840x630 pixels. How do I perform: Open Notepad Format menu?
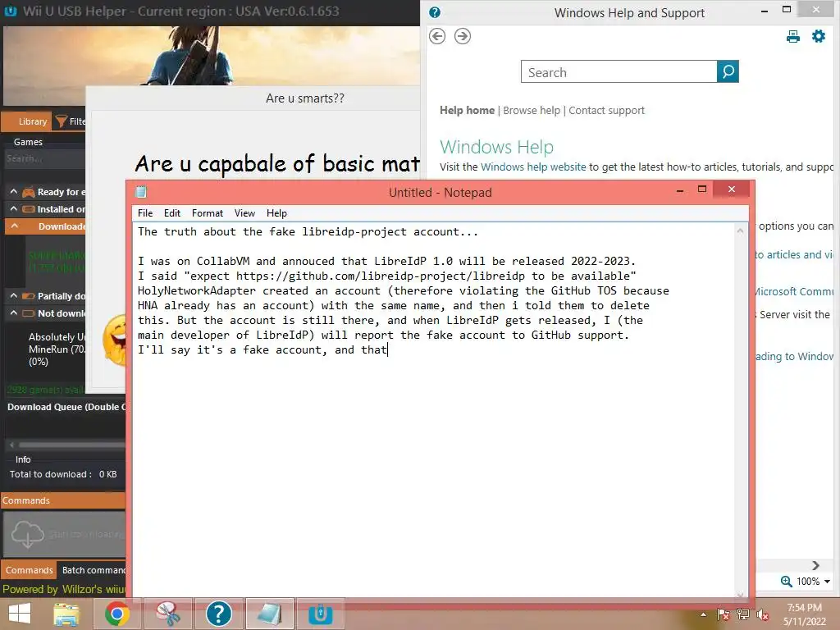208,213
